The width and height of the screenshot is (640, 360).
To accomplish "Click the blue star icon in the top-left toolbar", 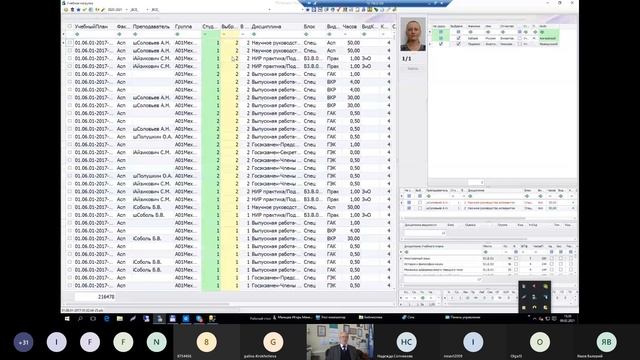I will (x=78, y=9).
